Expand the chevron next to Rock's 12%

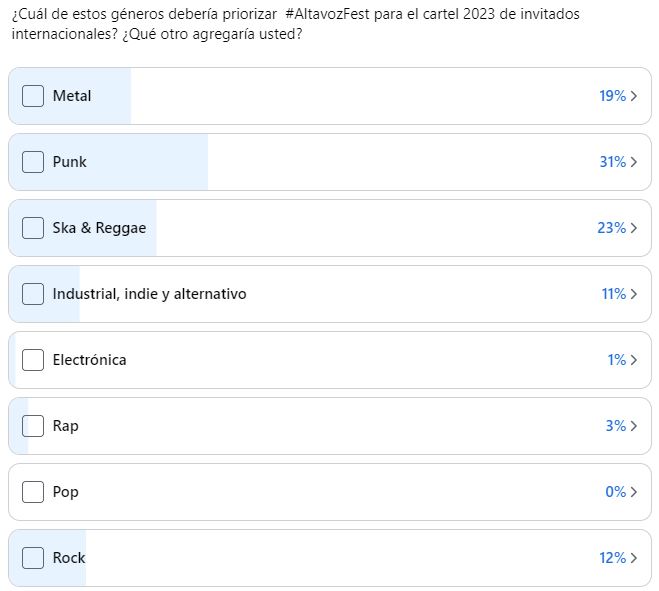pyautogui.click(x=634, y=558)
